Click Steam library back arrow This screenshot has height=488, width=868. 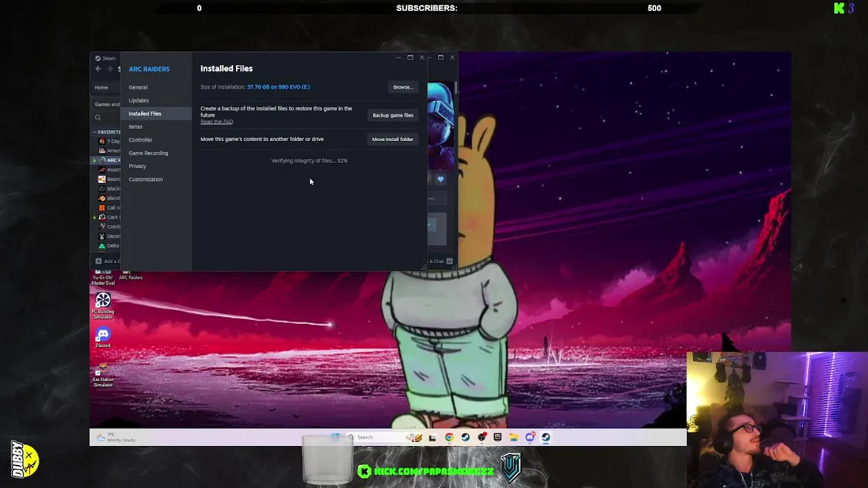[x=98, y=69]
